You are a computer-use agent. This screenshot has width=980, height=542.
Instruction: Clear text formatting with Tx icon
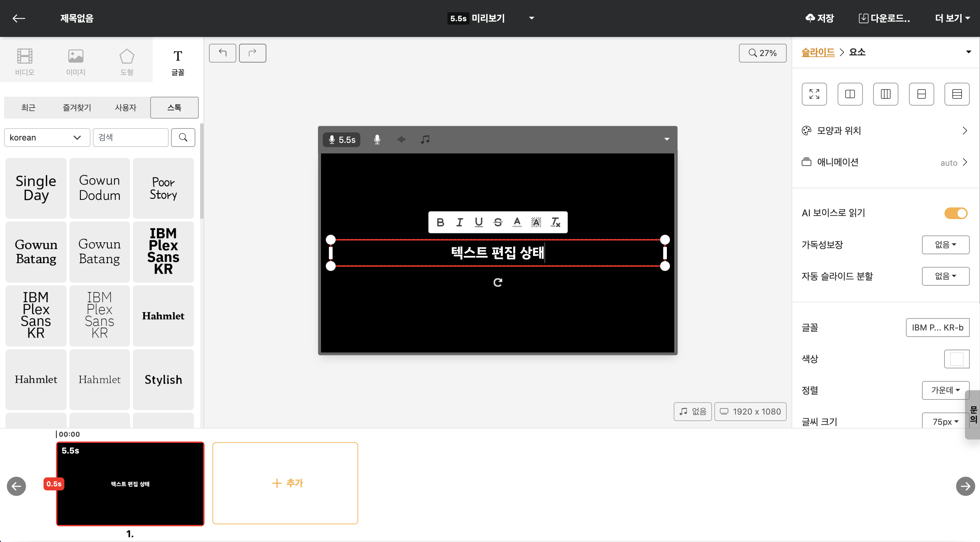(x=556, y=222)
